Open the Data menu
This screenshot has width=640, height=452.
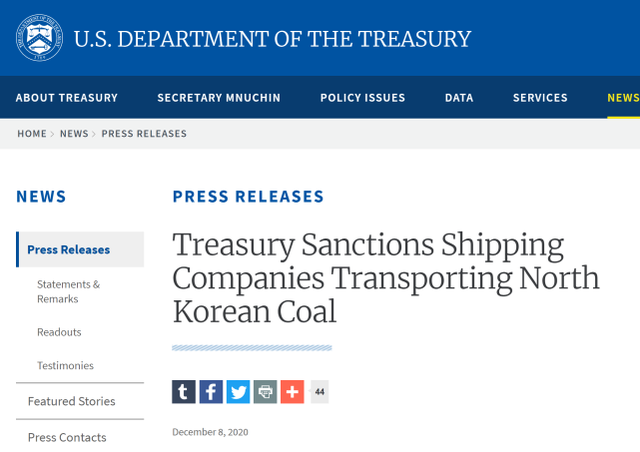pyautogui.click(x=459, y=98)
